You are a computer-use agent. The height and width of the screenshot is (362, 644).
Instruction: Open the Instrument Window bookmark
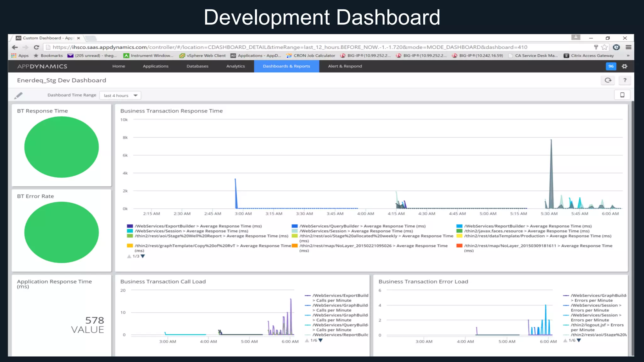coord(148,56)
